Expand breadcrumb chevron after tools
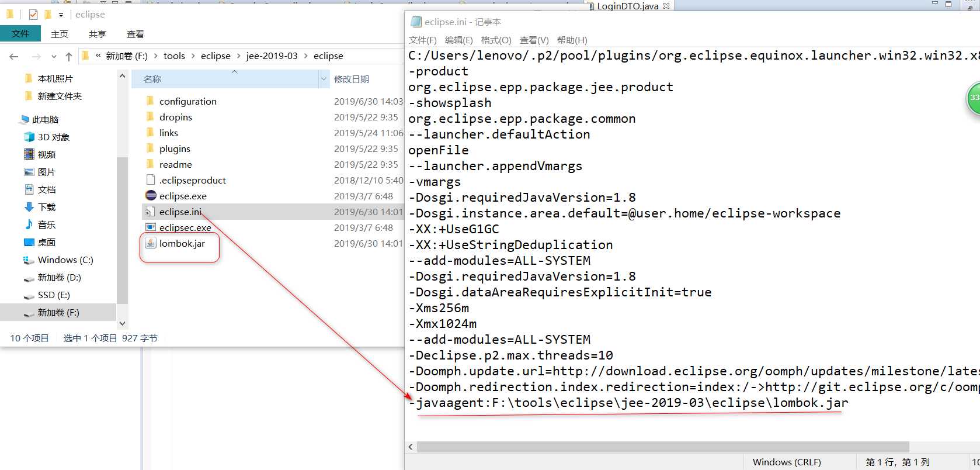This screenshot has height=470, width=980. click(193, 56)
